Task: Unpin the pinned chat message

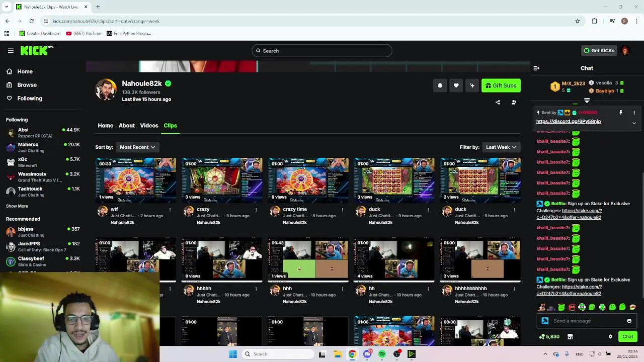Action: (621, 113)
